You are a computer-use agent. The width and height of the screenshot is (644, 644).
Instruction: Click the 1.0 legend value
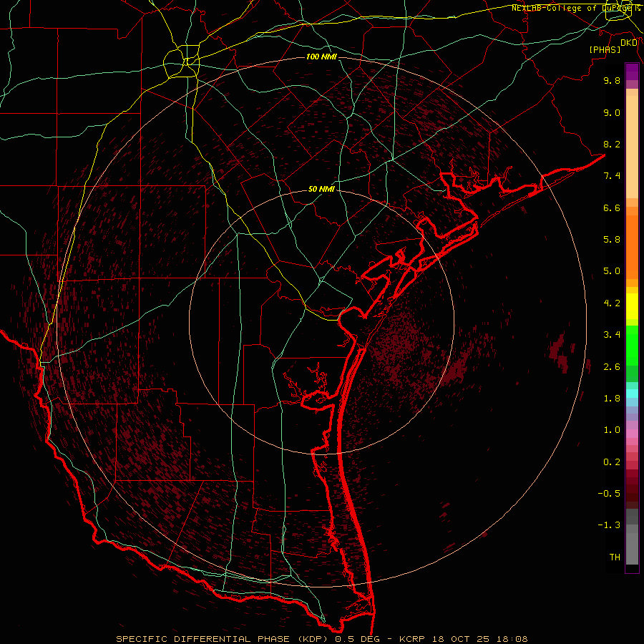pyautogui.click(x=612, y=430)
